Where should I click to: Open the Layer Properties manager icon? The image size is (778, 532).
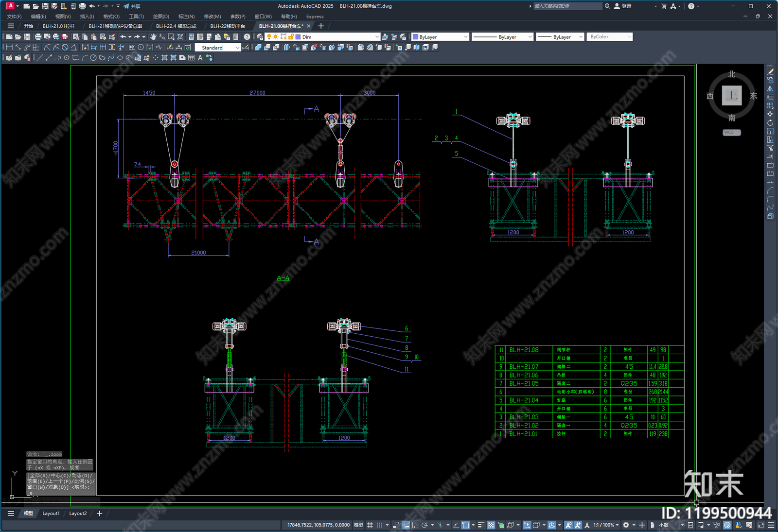click(x=260, y=37)
